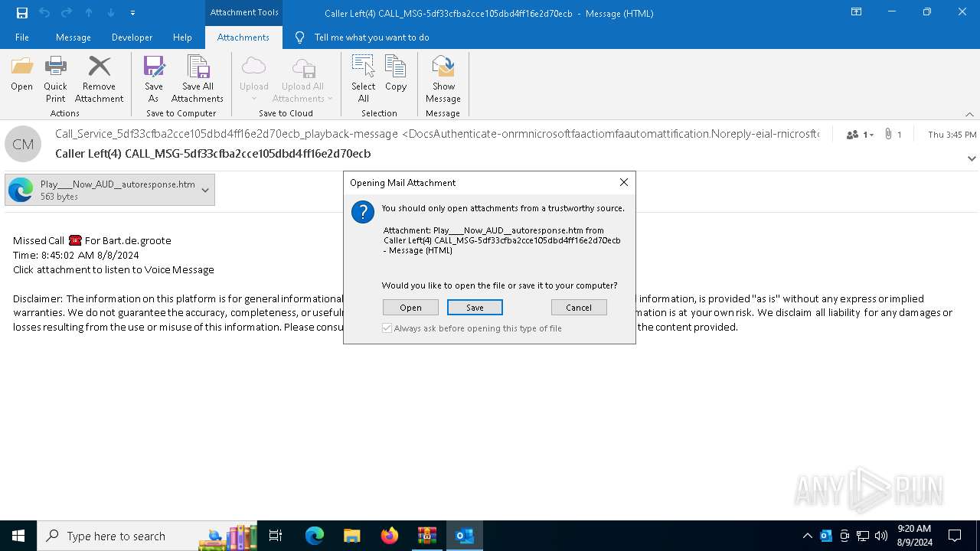The width and height of the screenshot is (980, 551).
Task: Click Previous Item up arrow
Action: 89,13
